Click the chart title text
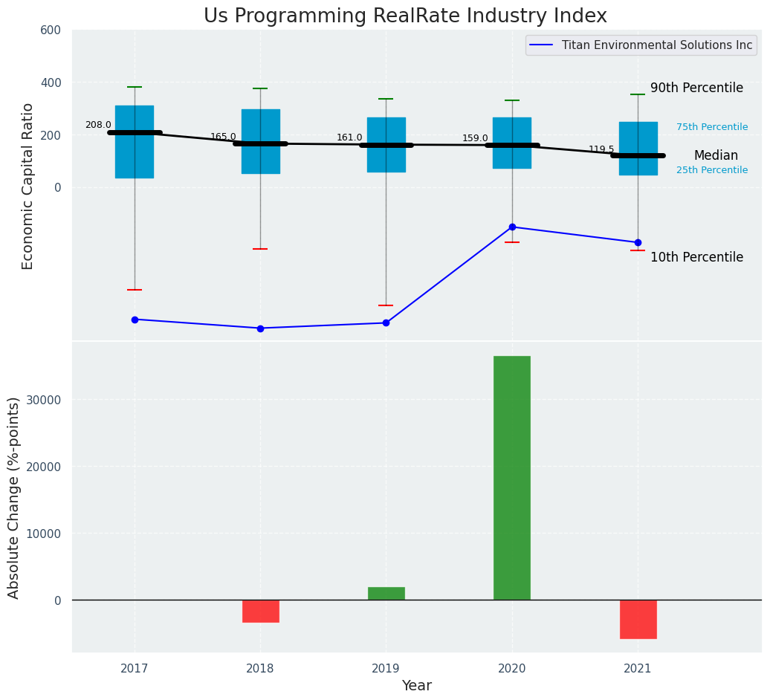 (405, 16)
